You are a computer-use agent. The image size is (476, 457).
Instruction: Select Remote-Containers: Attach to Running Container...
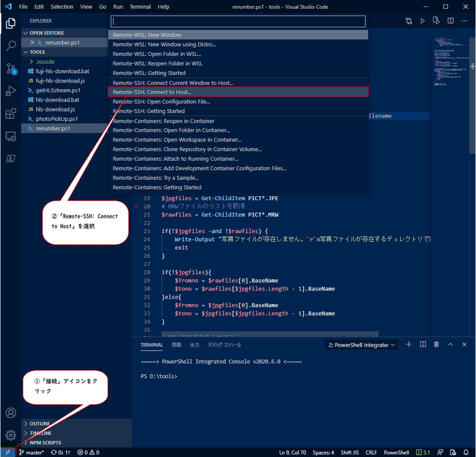pos(239,158)
